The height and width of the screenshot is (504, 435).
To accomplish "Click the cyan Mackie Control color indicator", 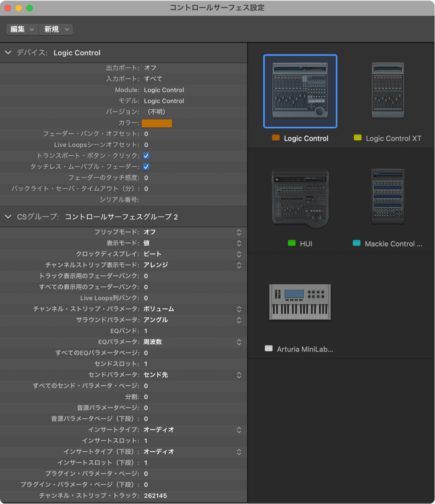I will pyautogui.click(x=357, y=244).
